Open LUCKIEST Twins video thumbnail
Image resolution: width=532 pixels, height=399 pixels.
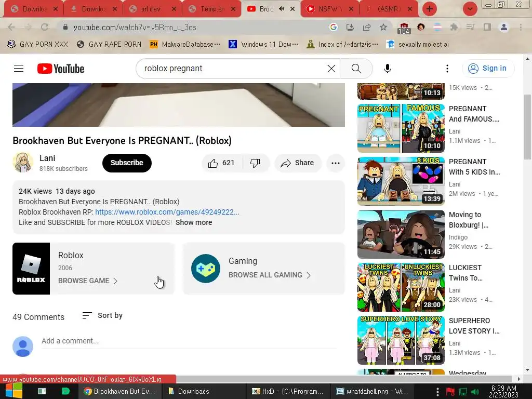(401, 287)
